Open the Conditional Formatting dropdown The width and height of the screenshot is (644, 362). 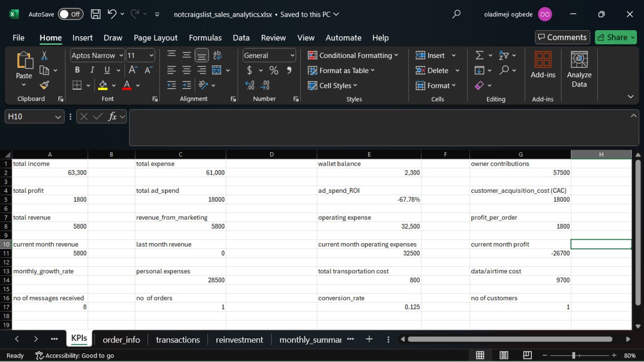pyautogui.click(x=353, y=55)
